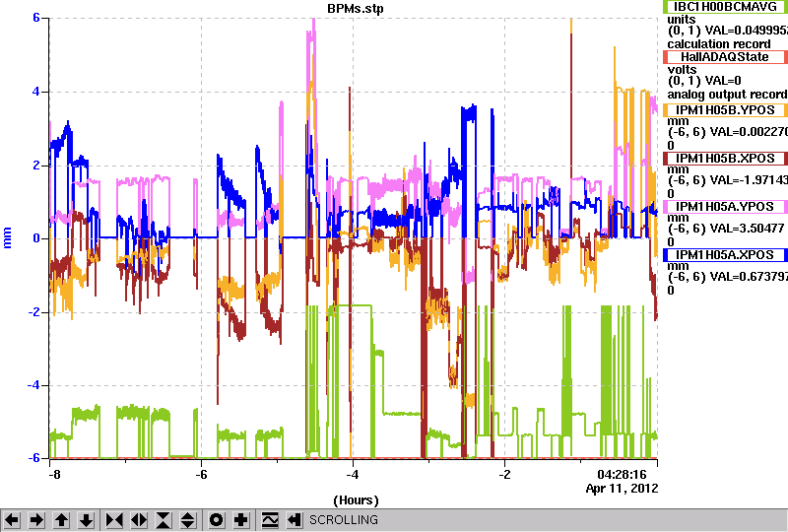Image resolution: width=788 pixels, height=532 pixels.
Task: Click the waveform refresh-graph toolbar icon
Action: click(x=269, y=520)
